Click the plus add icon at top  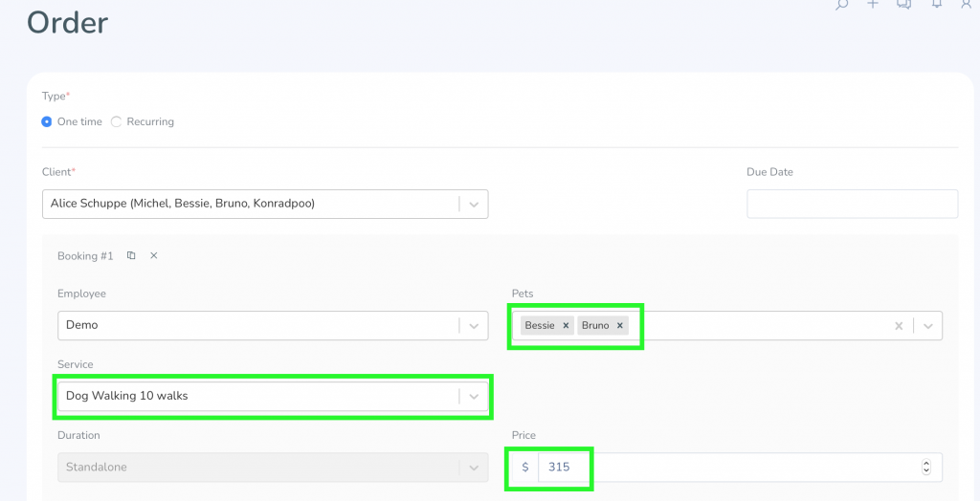point(873,4)
